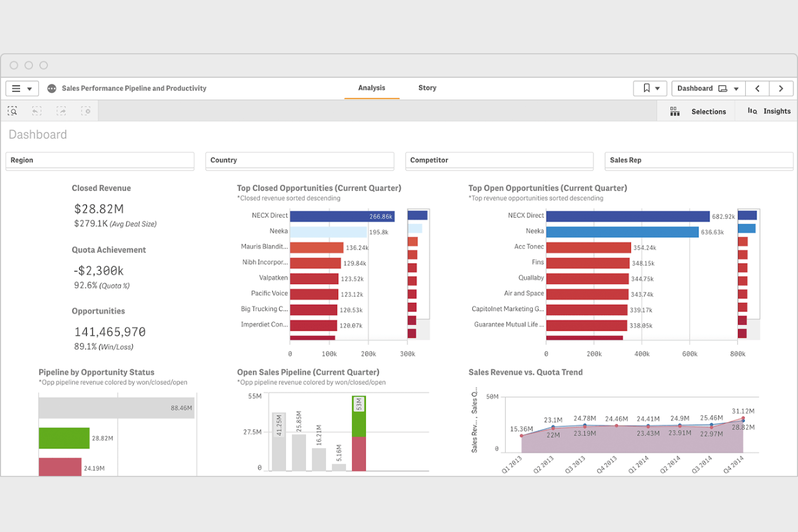The image size is (798, 532).
Task: Select the Air and Space bar
Action: click(587, 294)
